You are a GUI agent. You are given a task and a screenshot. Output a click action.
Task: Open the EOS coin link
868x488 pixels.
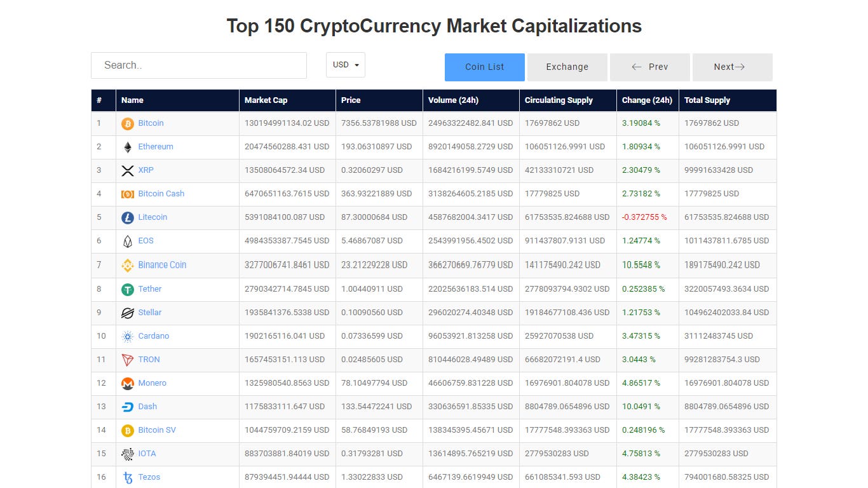click(146, 241)
